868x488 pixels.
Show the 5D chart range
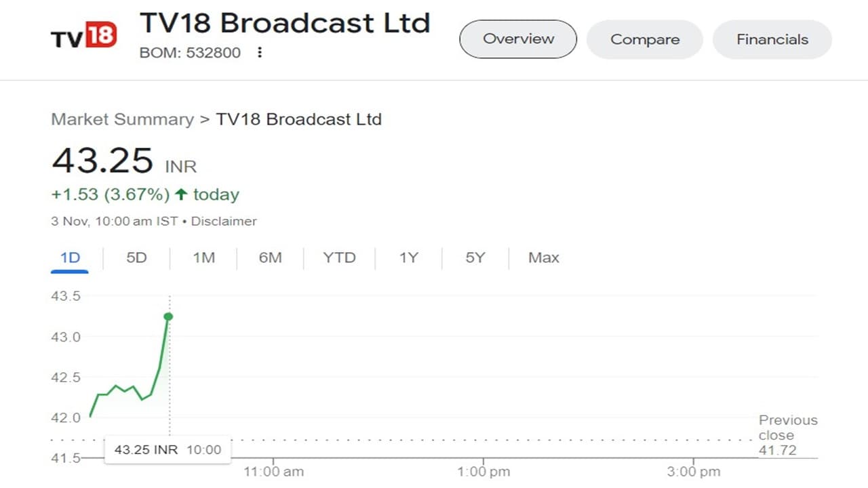[136, 258]
